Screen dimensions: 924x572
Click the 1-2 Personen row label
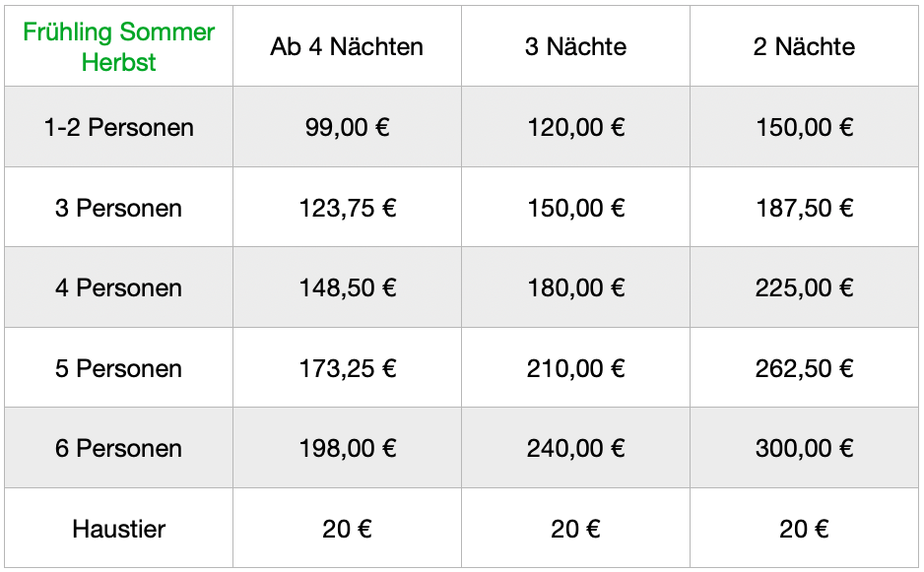118,127
